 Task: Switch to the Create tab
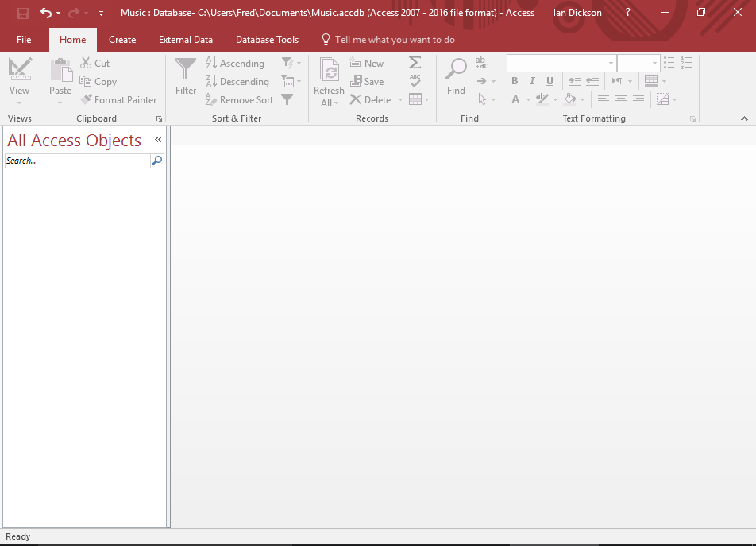[122, 40]
